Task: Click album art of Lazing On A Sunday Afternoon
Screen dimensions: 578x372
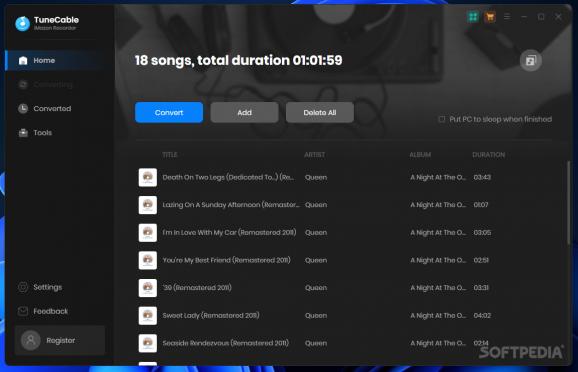Action: (x=148, y=205)
